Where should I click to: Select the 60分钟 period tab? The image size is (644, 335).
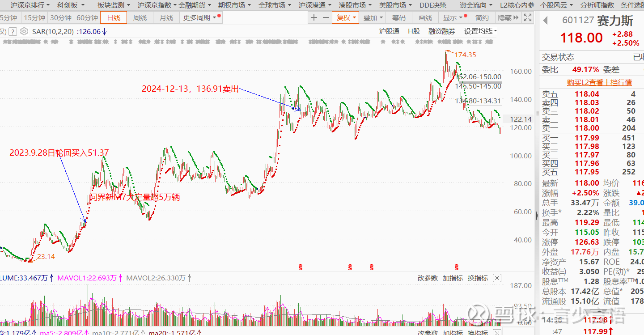[87, 17]
